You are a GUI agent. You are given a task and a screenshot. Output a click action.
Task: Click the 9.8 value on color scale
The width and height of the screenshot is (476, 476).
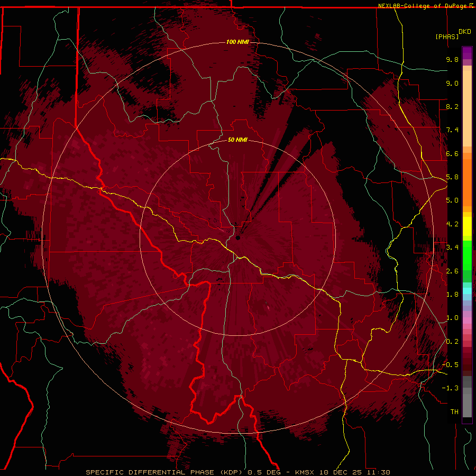click(x=452, y=59)
